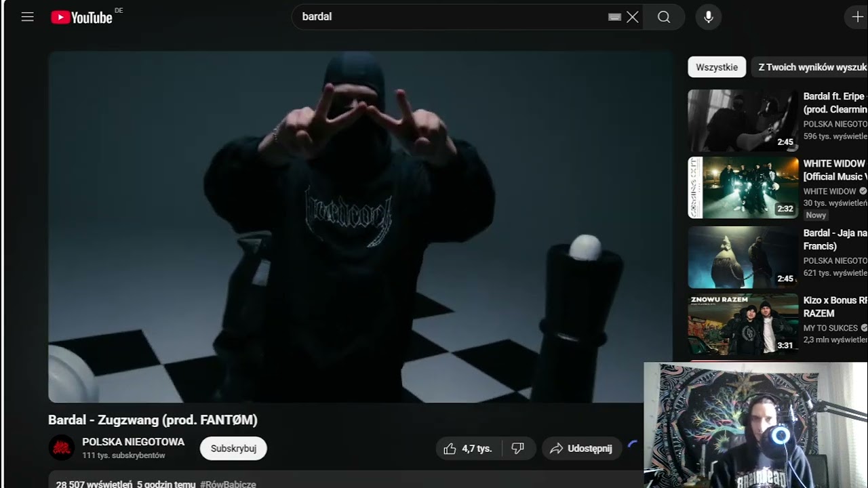Open Bardal ft. Eripe video thumbnail
The height and width of the screenshot is (488, 868).
[x=743, y=121]
